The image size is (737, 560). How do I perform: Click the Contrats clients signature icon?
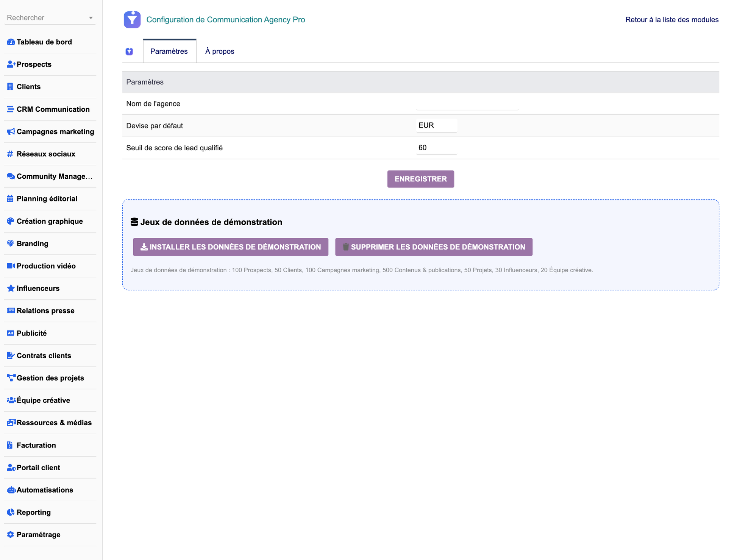11,356
